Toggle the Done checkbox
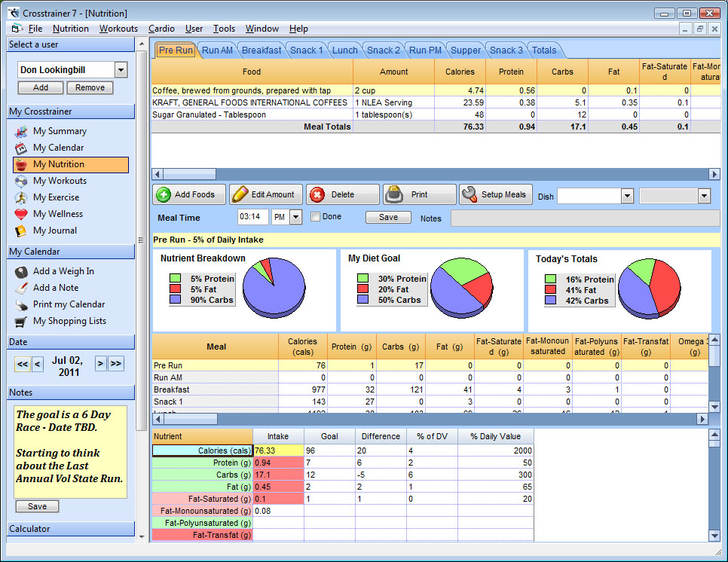This screenshot has height=562, width=728. point(315,216)
